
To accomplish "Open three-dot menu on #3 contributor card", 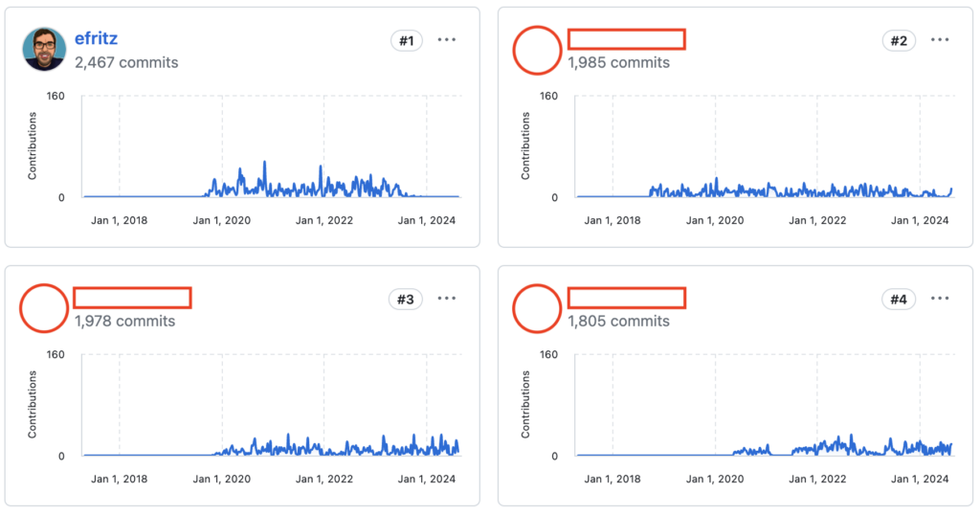I will click(447, 299).
